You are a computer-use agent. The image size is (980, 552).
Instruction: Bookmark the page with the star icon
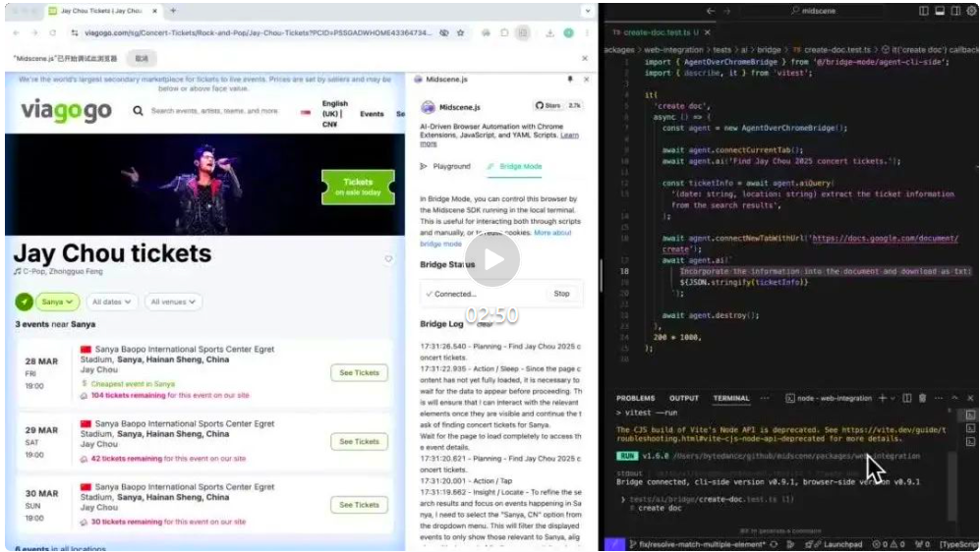tap(462, 32)
